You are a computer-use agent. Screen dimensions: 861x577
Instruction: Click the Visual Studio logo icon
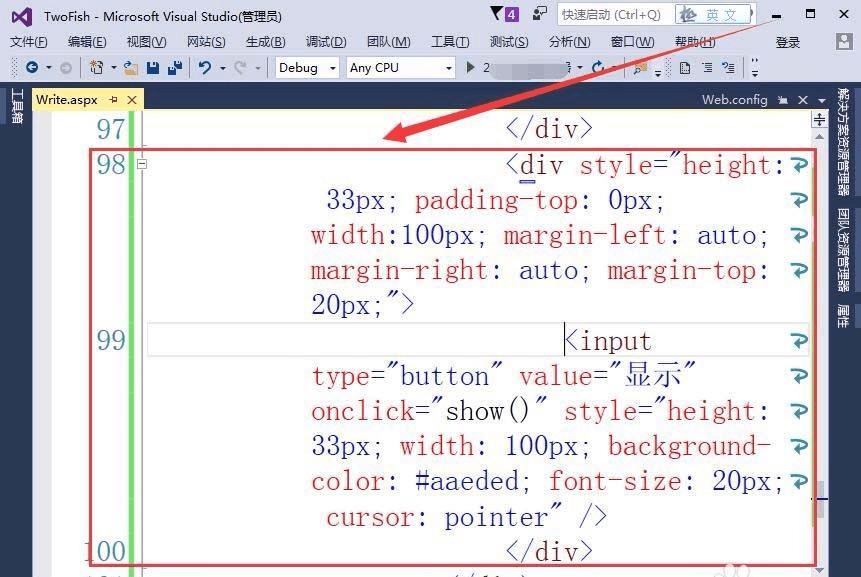coord(21,17)
